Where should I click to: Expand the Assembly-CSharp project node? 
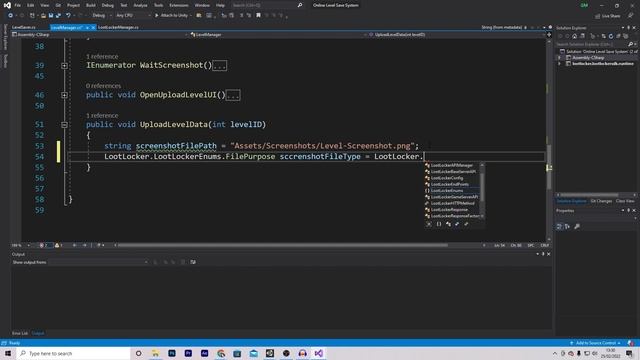tap(560, 58)
